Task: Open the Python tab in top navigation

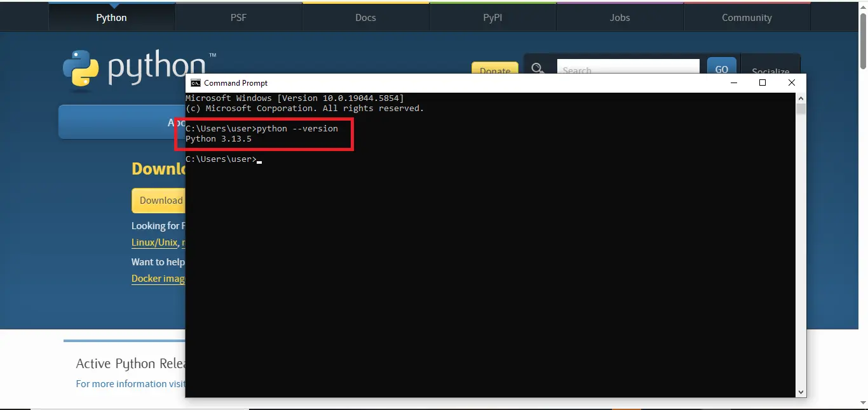Action: pos(112,18)
